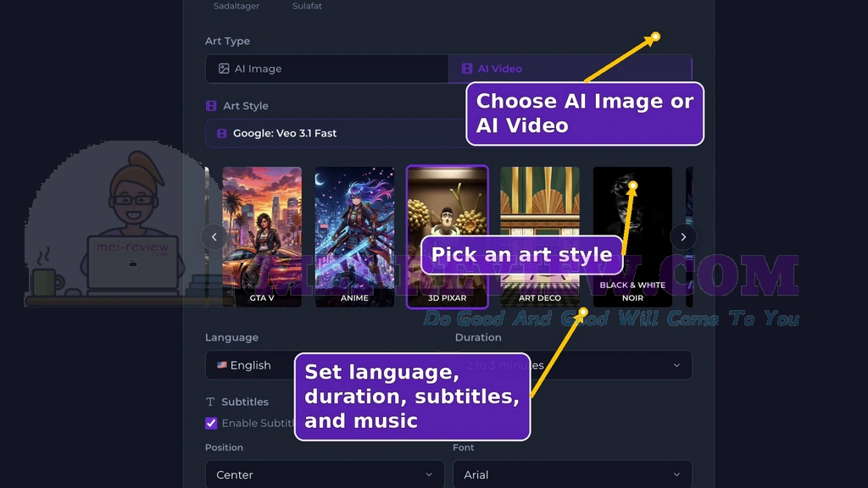Image resolution: width=868 pixels, height=488 pixels.
Task: Click the film icon beside Art Style label
Action: [211, 106]
